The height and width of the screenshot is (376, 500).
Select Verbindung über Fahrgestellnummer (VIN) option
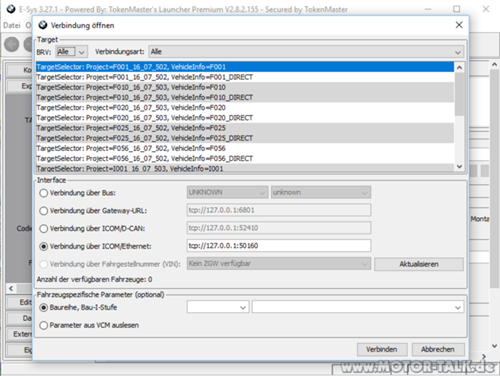44,264
